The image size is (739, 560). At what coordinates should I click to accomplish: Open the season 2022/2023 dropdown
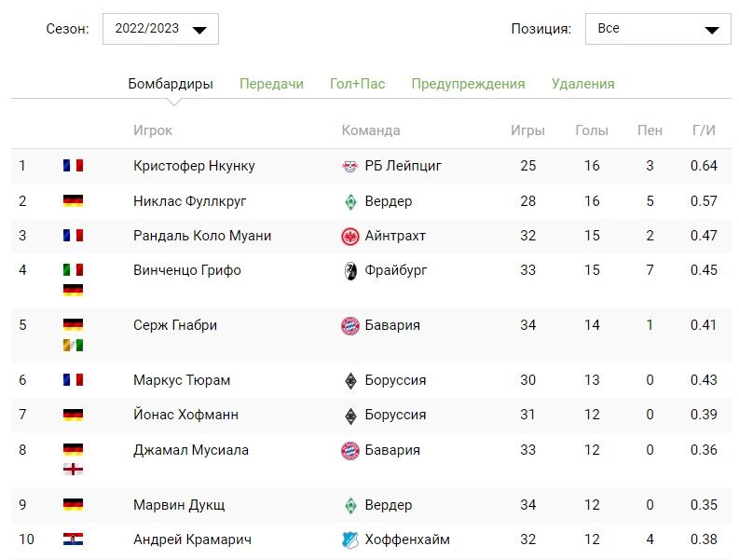tap(160, 29)
